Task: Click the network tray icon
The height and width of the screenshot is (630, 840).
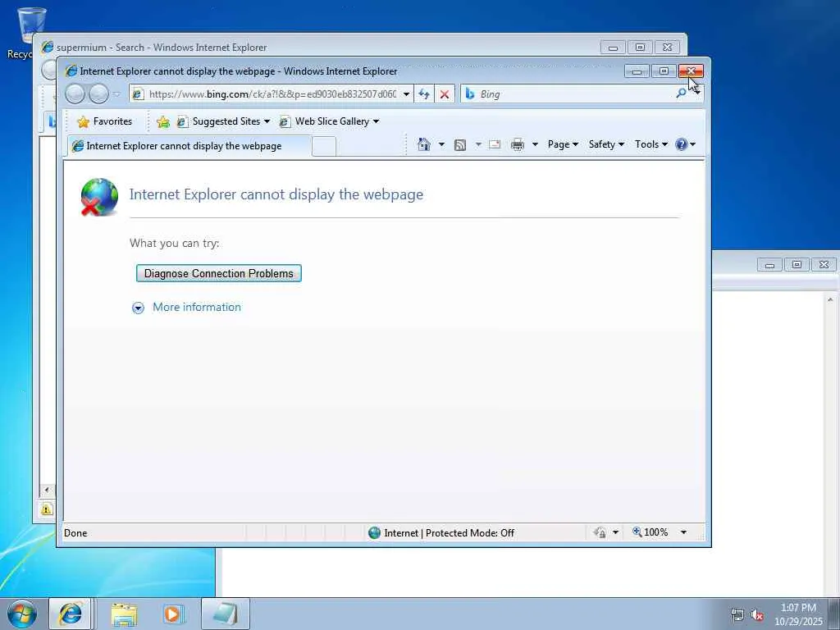Action: (x=737, y=614)
